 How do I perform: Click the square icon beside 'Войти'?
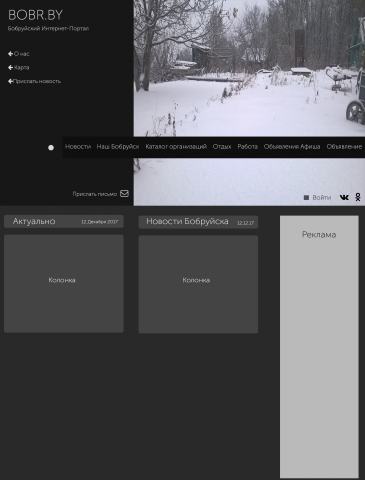306,198
